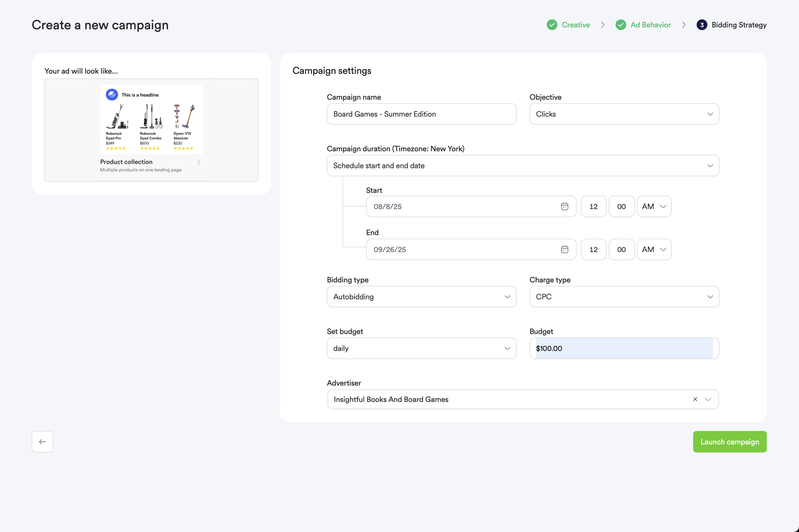
Task: Launch the campaign
Action: click(729, 441)
